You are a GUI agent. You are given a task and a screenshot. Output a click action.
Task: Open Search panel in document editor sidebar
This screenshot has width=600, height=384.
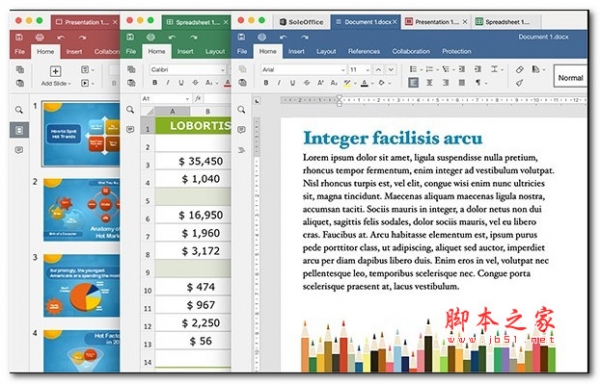[241, 110]
